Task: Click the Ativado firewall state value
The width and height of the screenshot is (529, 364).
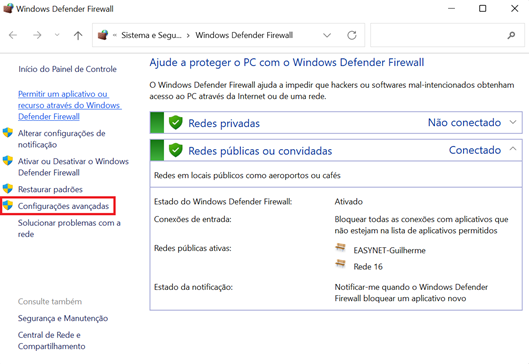Action: (349, 202)
